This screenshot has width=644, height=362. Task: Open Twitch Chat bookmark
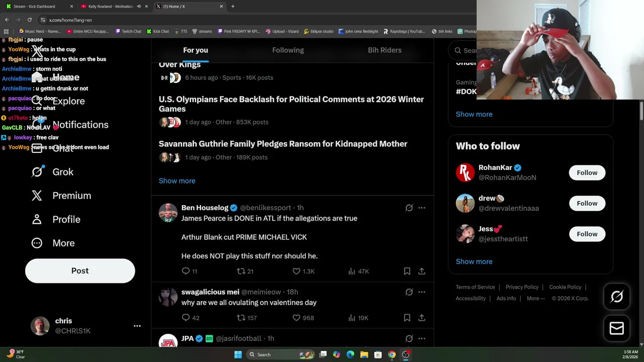(x=128, y=31)
